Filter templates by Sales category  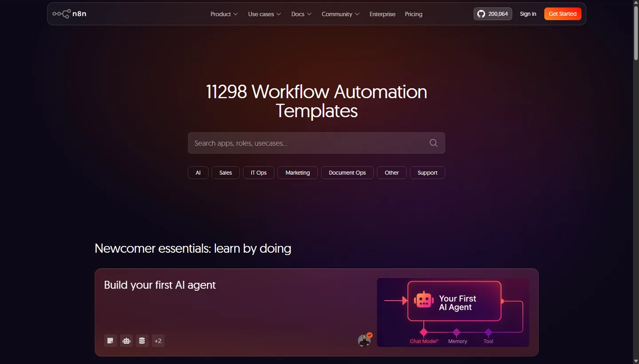pyautogui.click(x=226, y=172)
